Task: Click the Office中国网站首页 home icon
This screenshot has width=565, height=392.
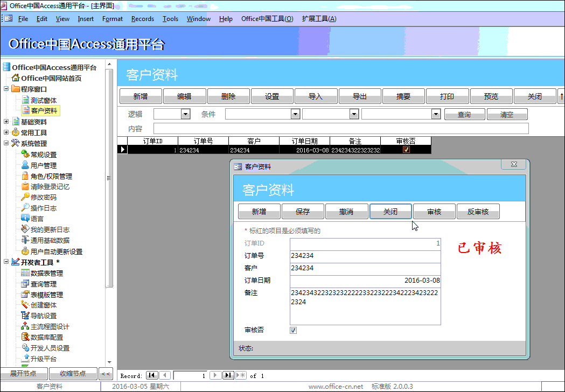Action: 16,78
